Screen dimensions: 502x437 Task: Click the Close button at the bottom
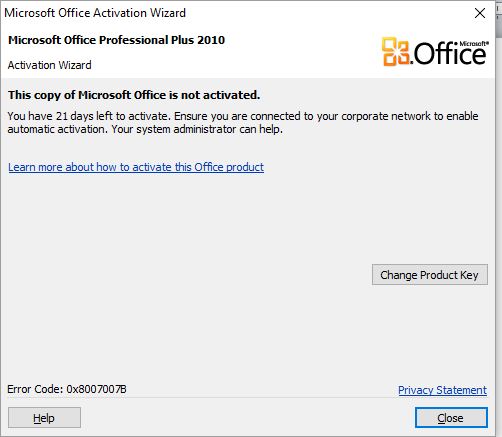pos(451,418)
